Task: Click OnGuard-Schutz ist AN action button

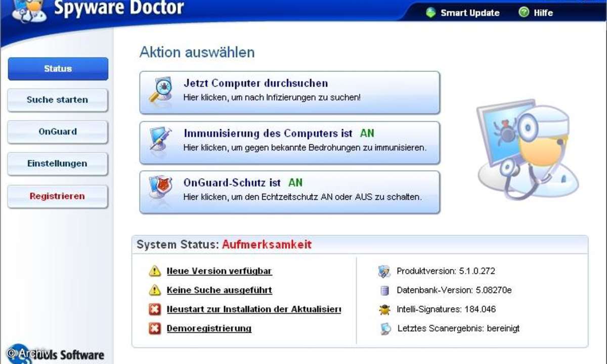Action: click(x=290, y=192)
